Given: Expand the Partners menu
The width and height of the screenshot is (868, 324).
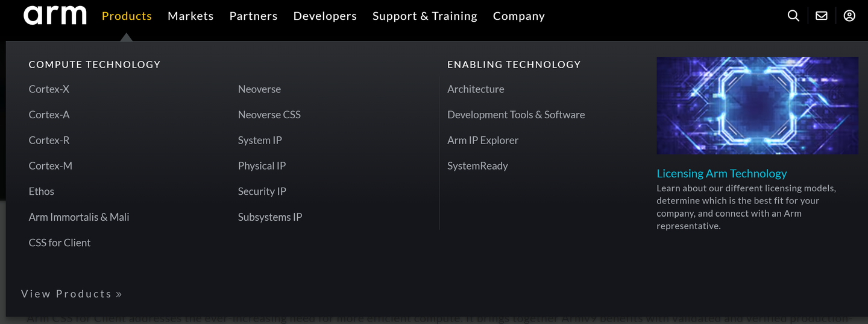Looking at the screenshot, I should pyautogui.click(x=253, y=16).
